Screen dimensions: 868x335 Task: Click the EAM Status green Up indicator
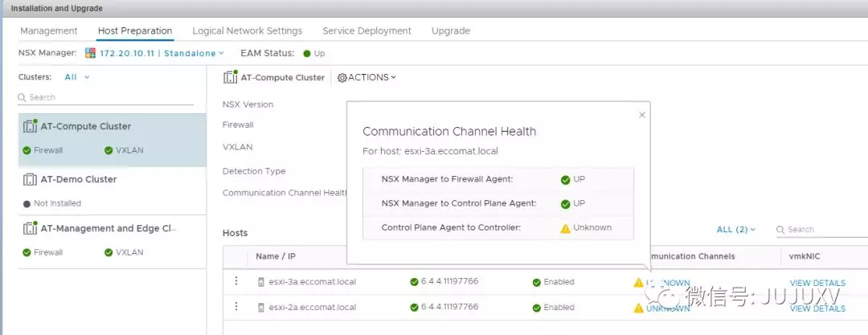tap(307, 54)
